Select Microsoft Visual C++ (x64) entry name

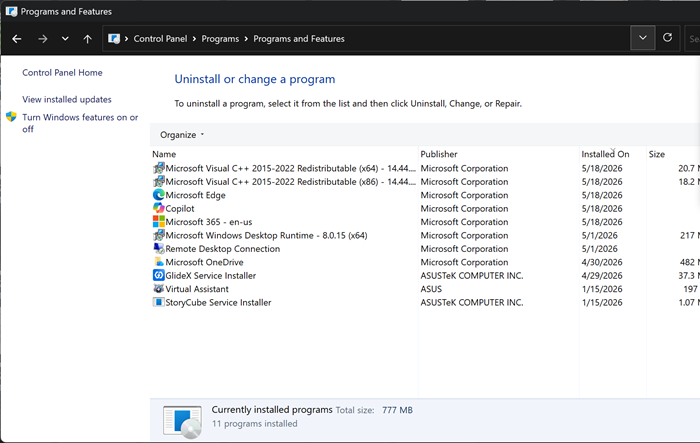click(291, 168)
